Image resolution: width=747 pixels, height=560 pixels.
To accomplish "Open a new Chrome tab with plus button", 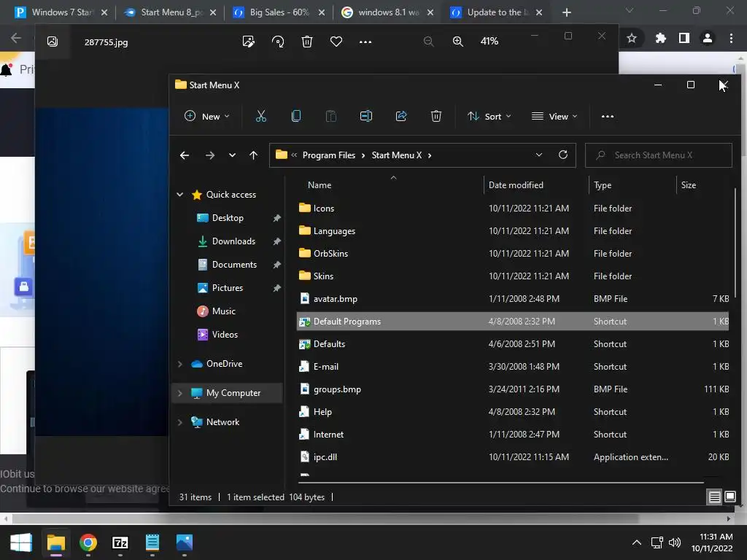I will tap(566, 12).
